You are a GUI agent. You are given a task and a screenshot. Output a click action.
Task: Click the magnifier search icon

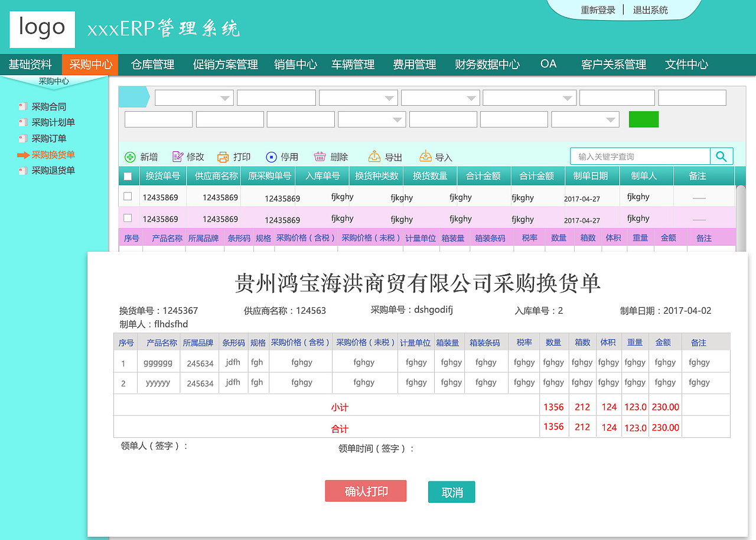tap(721, 156)
